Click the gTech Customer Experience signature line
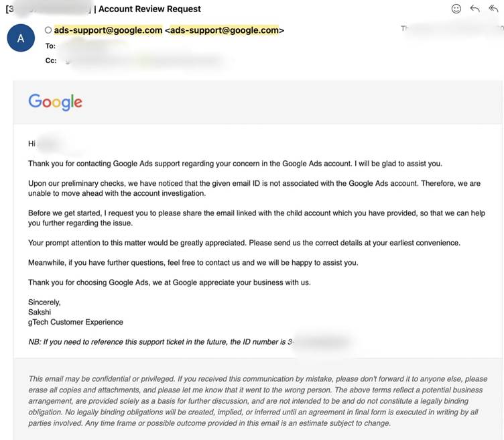The width and height of the screenshot is (504, 440). [x=76, y=322]
